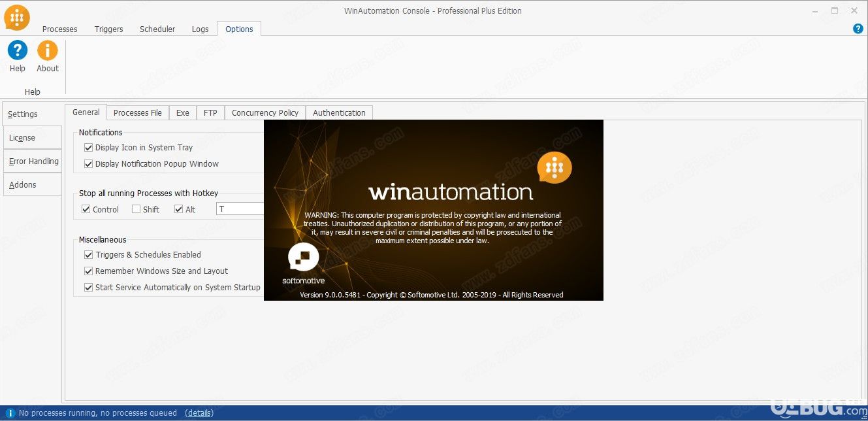Screen dimensions: 868x421
Task: Click the No processes running status text
Action: pos(98,413)
